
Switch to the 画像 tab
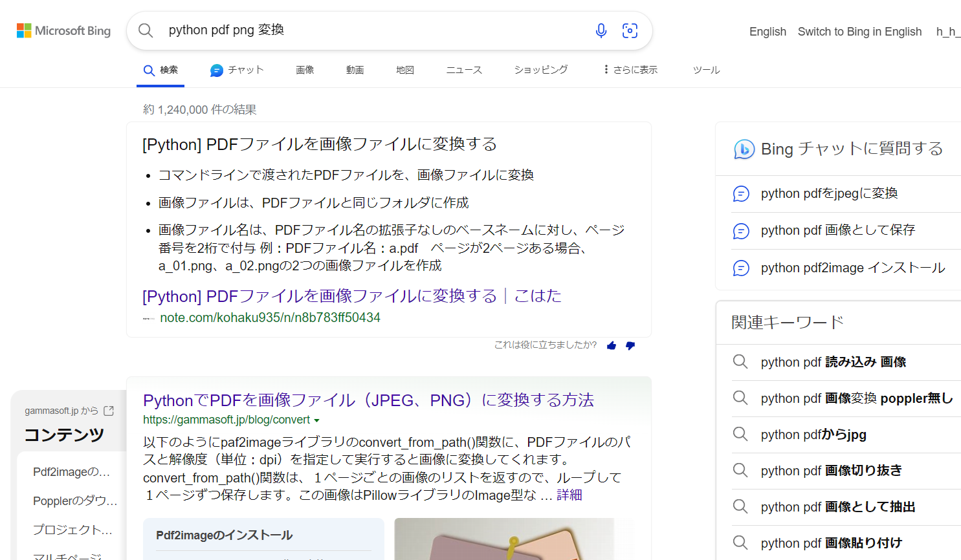pos(305,69)
